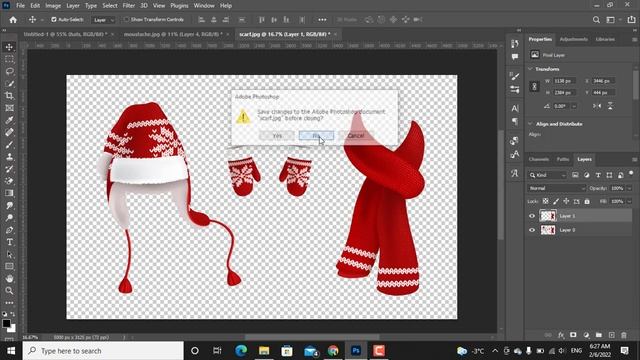Add layer style with fx icon

[561, 335]
